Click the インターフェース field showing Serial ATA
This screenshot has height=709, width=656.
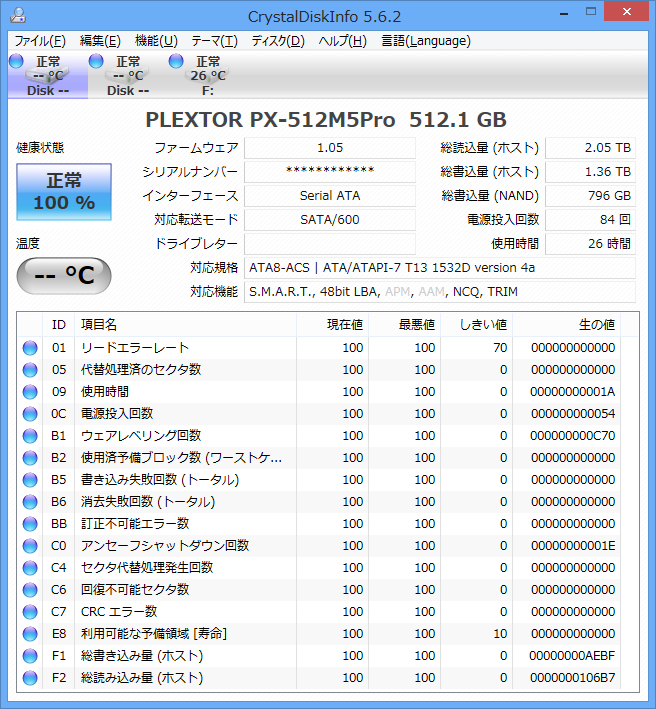tap(330, 196)
